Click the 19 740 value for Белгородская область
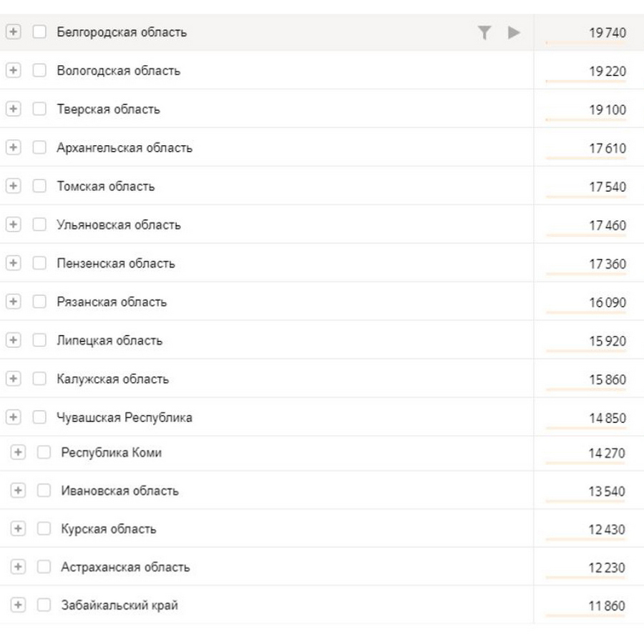This screenshot has height=644, width=644. pyautogui.click(x=608, y=32)
